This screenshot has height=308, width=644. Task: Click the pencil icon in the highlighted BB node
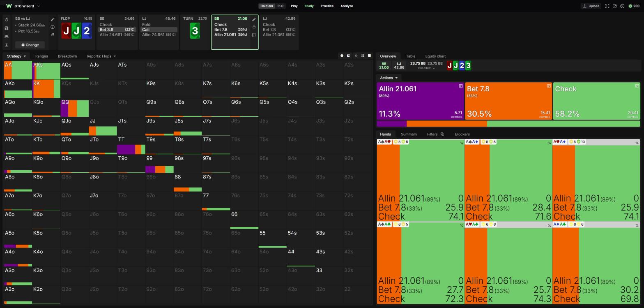[254, 19]
